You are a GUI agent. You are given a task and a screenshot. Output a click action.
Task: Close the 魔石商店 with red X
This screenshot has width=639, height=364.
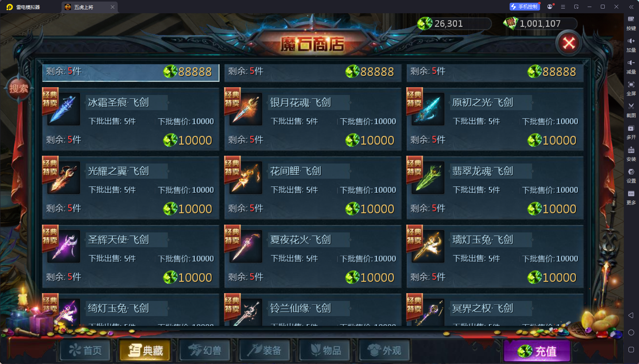568,43
